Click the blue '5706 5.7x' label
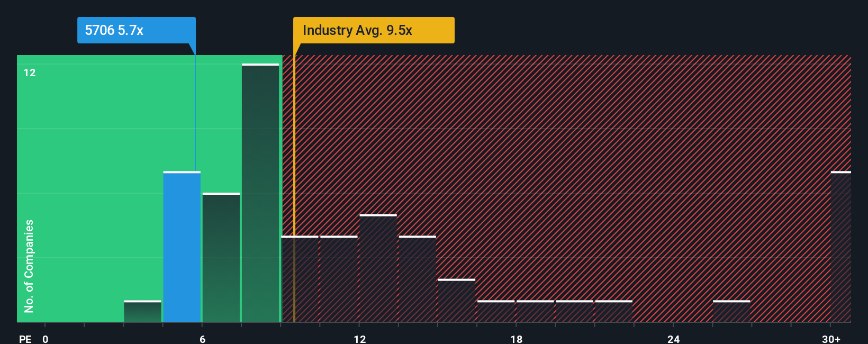The width and height of the screenshot is (868, 344). 137,30
